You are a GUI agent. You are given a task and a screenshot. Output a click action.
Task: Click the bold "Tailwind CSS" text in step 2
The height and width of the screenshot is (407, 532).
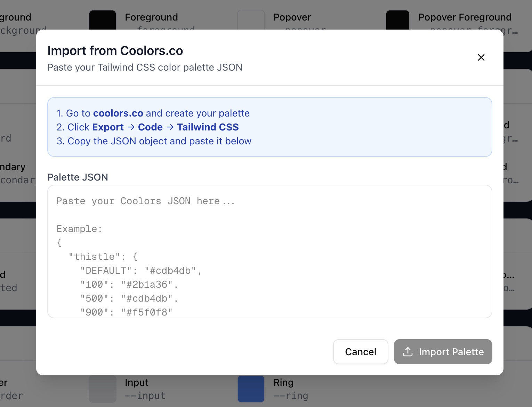[x=208, y=127]
